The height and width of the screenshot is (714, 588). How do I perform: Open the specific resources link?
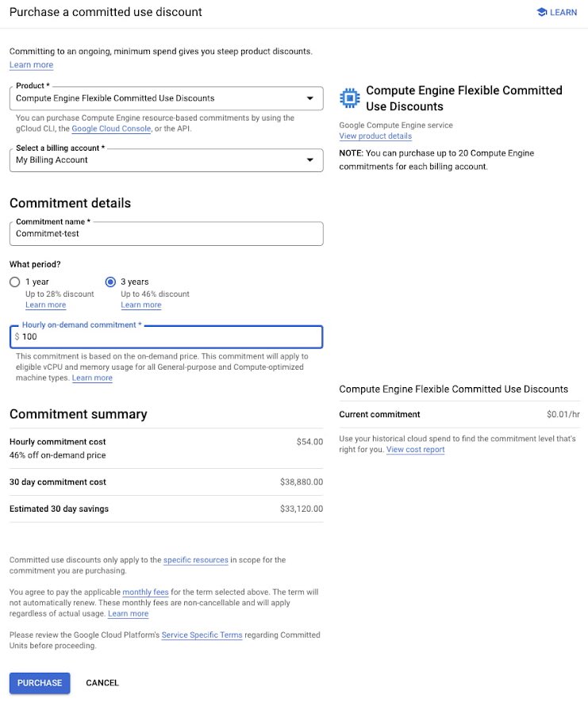tap(195, 560)
